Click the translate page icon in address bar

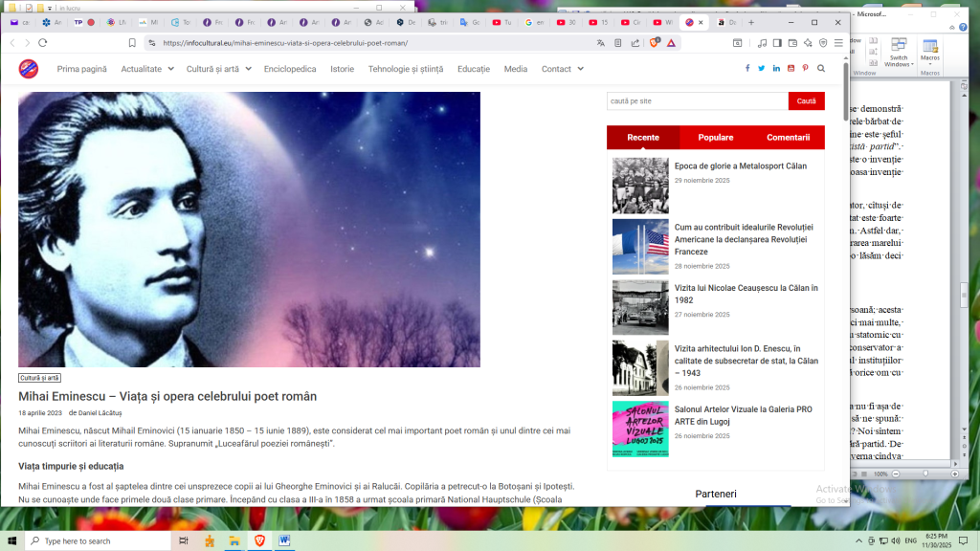coord(601,43)
